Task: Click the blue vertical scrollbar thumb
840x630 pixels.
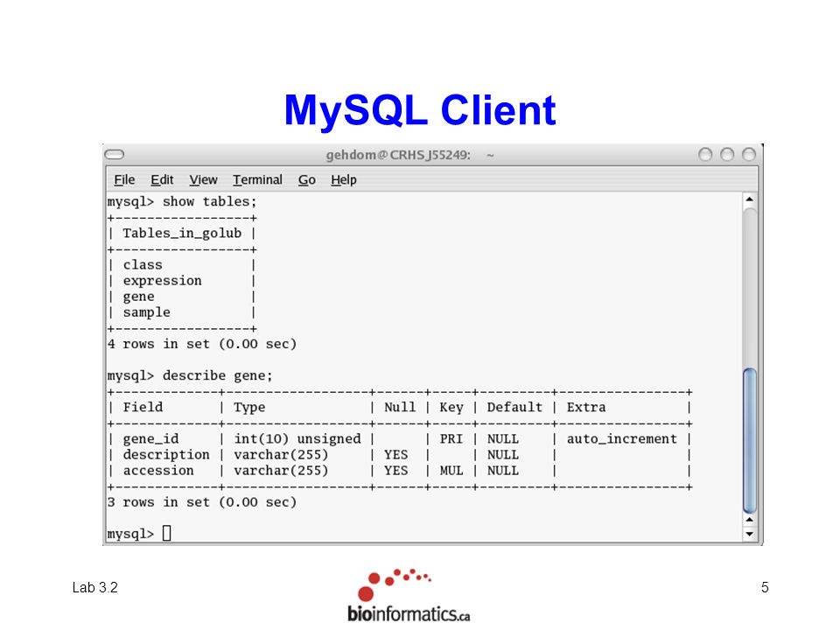Action: tap(750, 440)
